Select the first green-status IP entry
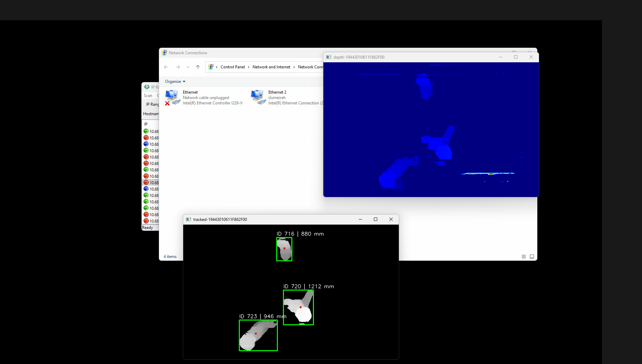The height and width of the screenshot is (364, 642). point(151,131)
